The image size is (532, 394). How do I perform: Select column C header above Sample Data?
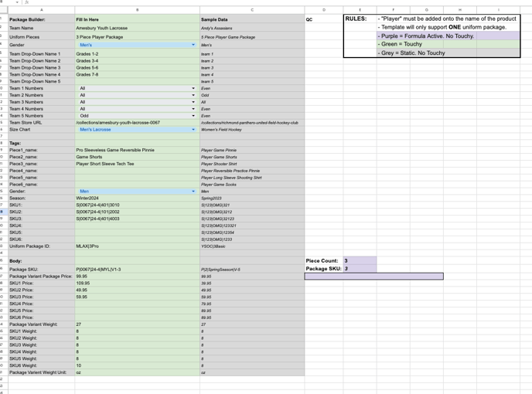(251, 10)
